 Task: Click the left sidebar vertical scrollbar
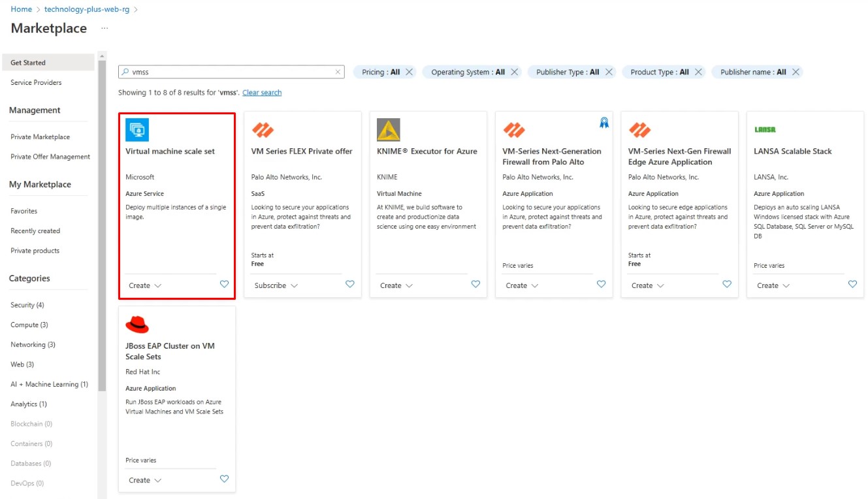click(x=102, y=222)
